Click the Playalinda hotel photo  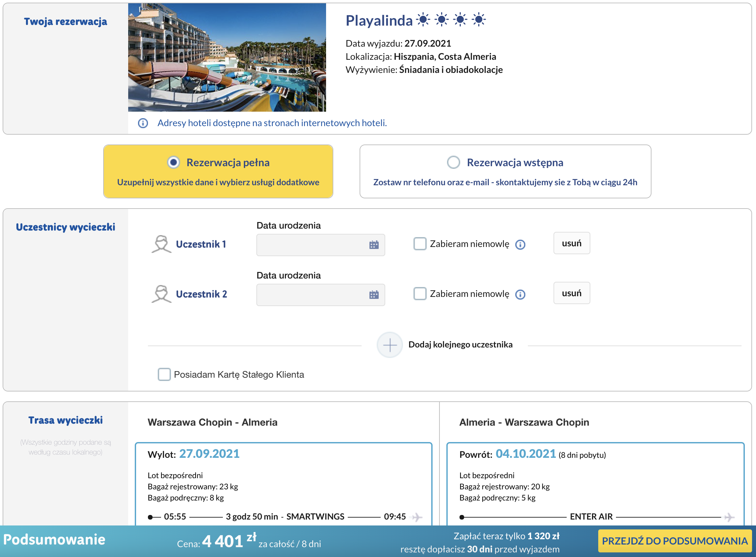227,57
